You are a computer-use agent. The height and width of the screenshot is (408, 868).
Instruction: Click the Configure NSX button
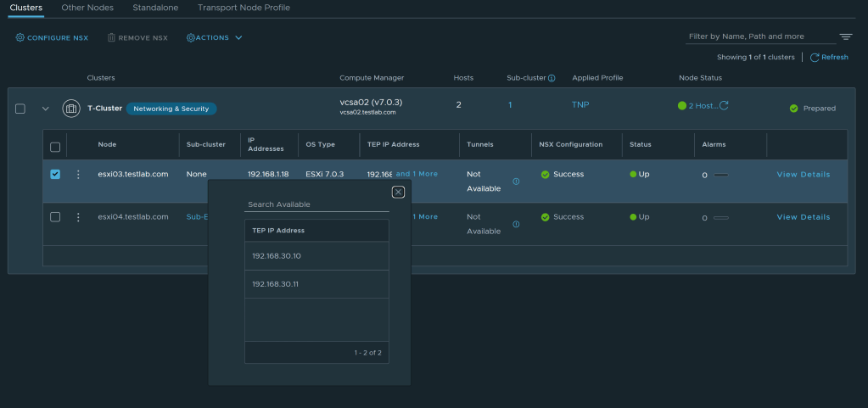[x=51, y=38]
